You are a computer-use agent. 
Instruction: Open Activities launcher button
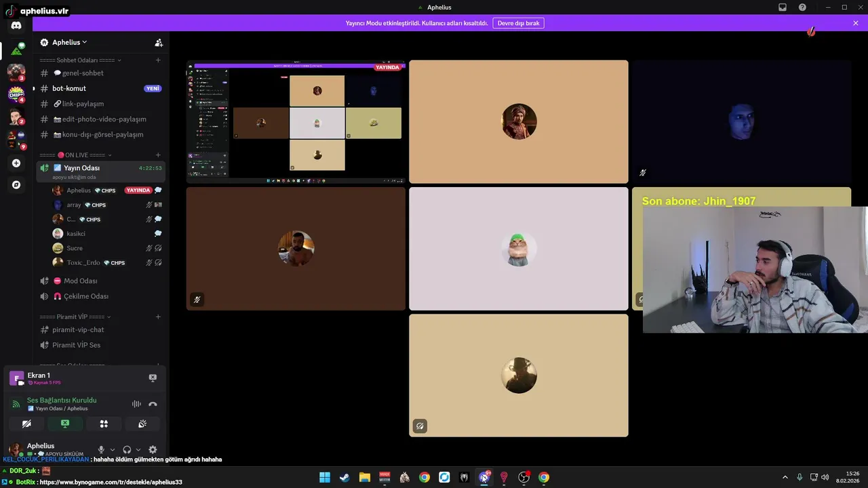[x=104, y=424]
